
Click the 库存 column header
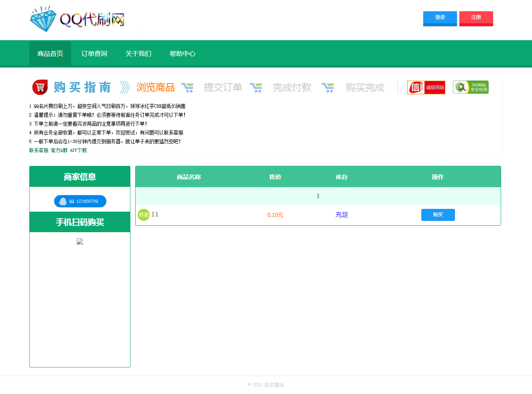click(342, 177)
